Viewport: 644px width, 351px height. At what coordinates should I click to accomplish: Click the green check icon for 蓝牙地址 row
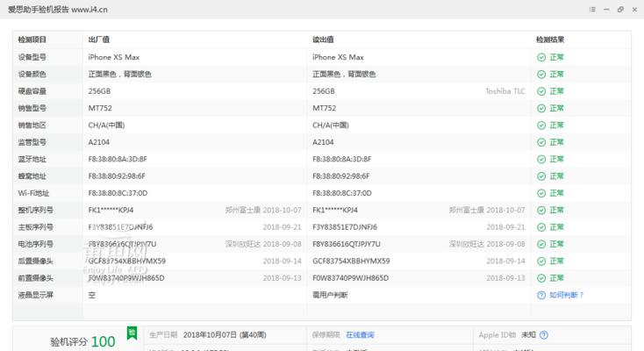pyautogui.click(x=541, y=160)
